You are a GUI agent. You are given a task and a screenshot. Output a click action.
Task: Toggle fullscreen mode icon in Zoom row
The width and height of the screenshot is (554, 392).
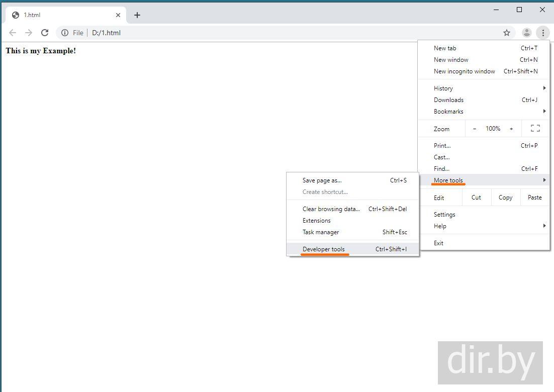[535, 129]
